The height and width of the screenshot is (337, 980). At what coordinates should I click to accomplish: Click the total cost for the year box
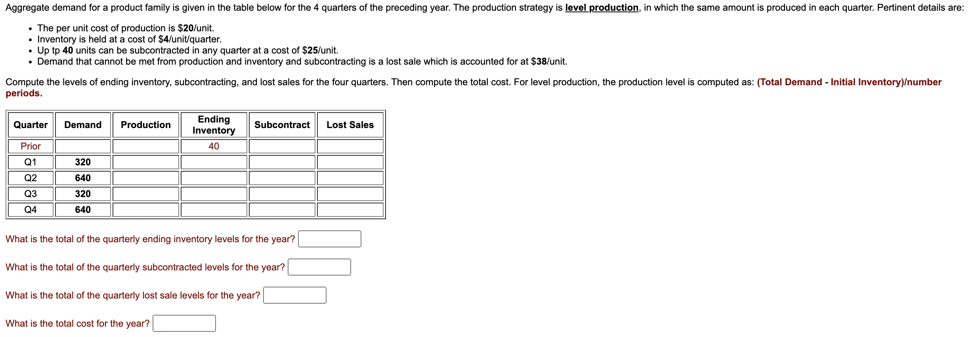pos(184,323)
